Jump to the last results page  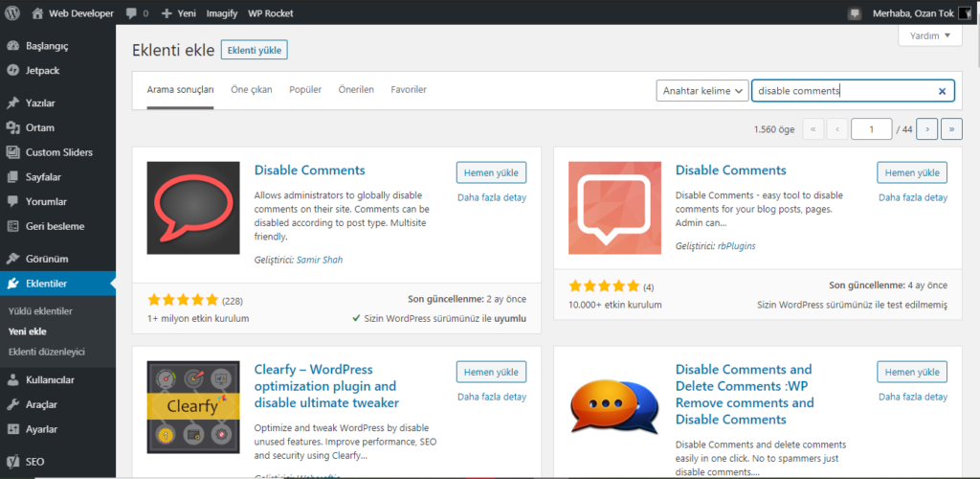click(952, 128)
